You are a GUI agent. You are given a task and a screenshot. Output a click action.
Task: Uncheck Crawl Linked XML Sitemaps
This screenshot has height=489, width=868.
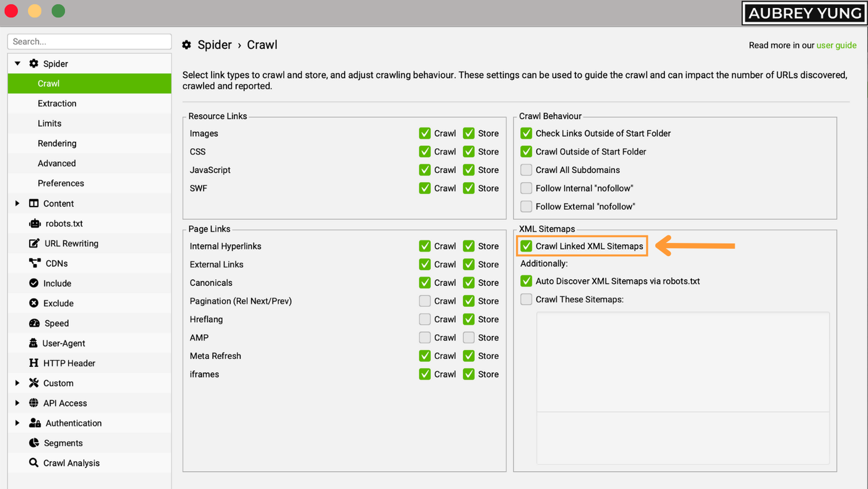point(526,246)
